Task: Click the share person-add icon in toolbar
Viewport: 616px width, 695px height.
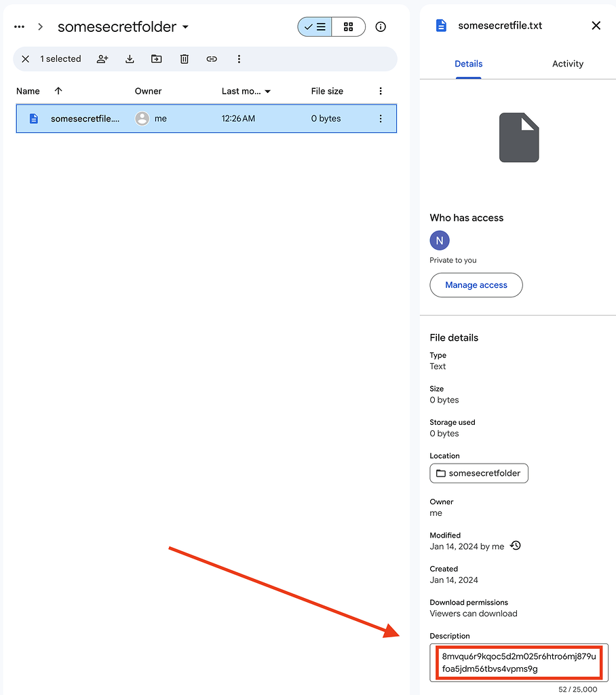Action: 102,59
